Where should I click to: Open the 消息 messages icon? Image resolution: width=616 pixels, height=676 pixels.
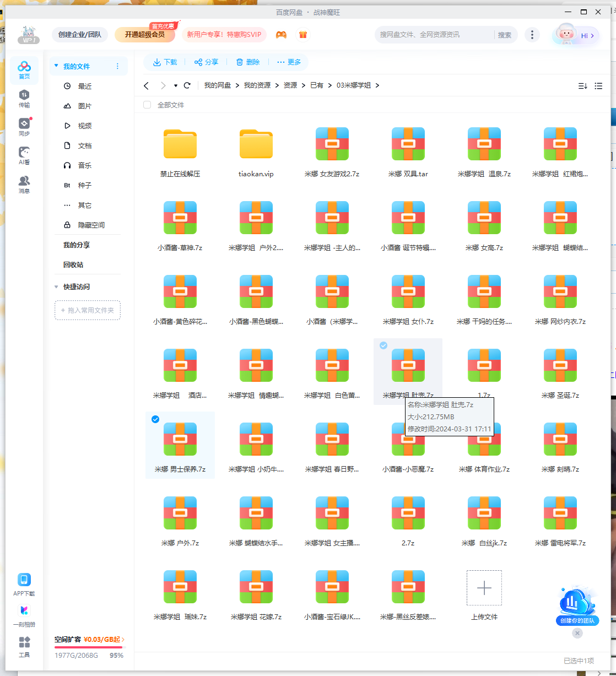24,185
